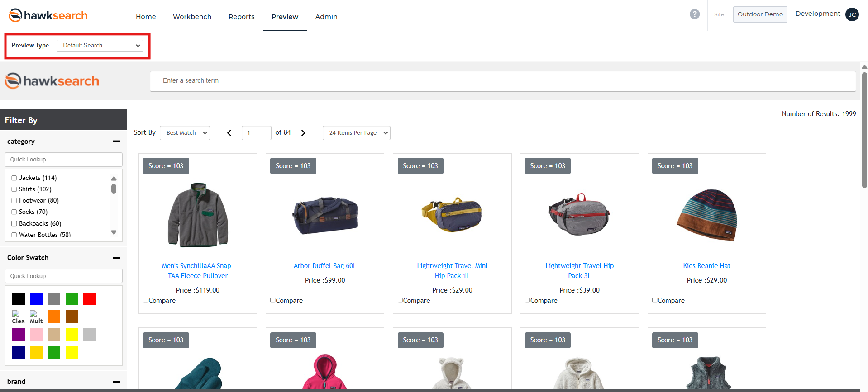Check the Socks category filter
This screenshot has height=392, width=868.
click(x=14, y=212)
